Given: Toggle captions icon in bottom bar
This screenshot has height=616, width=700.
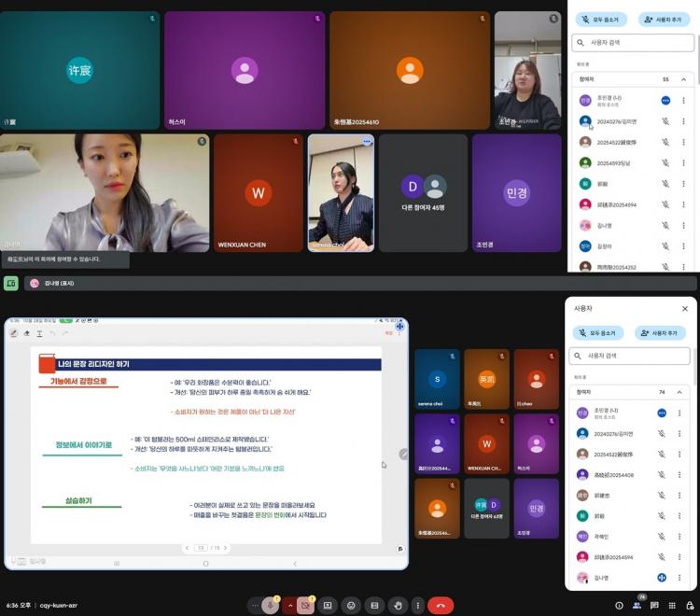Looking at the screenshot, I should coord(374,605).
